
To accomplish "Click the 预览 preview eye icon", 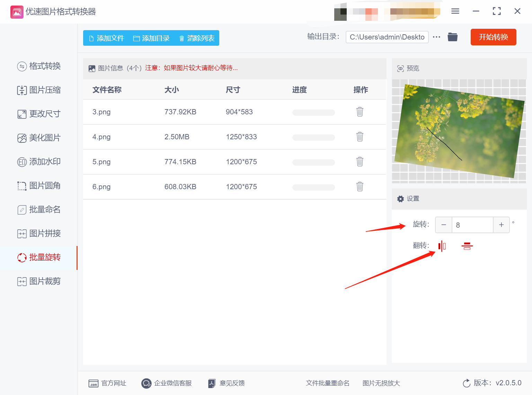I will click(400, 69).
